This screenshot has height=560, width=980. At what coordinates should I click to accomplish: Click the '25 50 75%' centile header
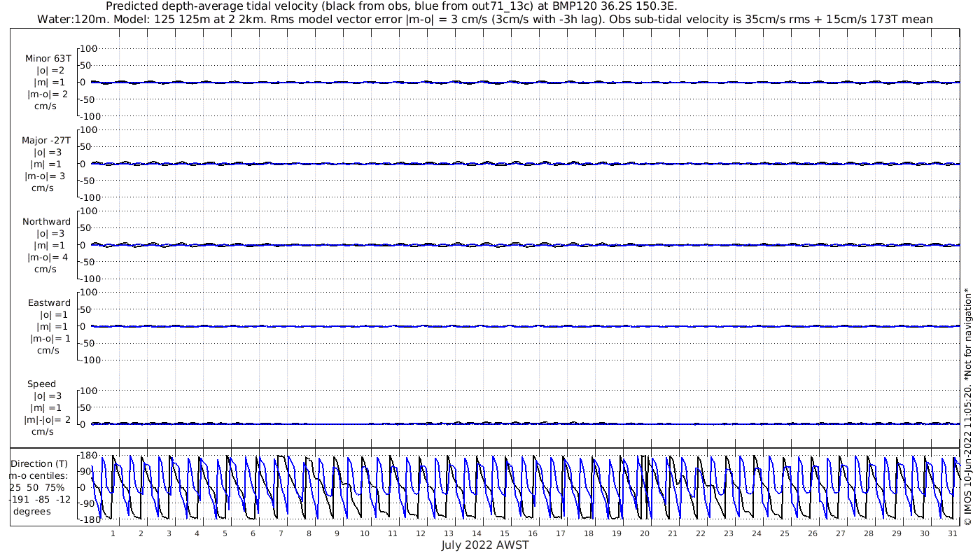(x=37, y=487)
